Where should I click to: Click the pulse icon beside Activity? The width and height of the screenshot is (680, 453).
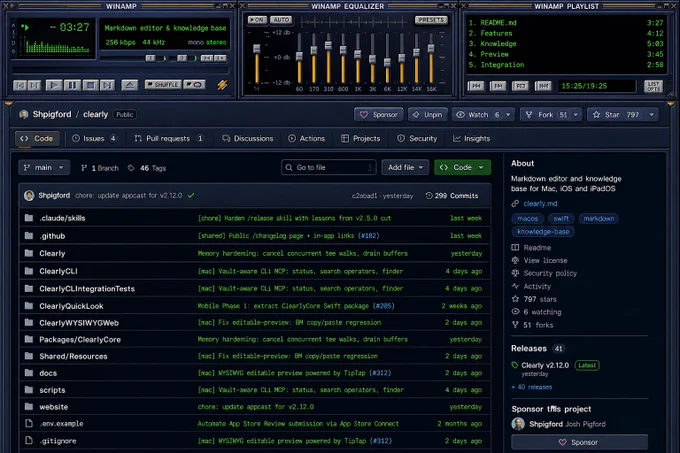(x=515, y=286)
